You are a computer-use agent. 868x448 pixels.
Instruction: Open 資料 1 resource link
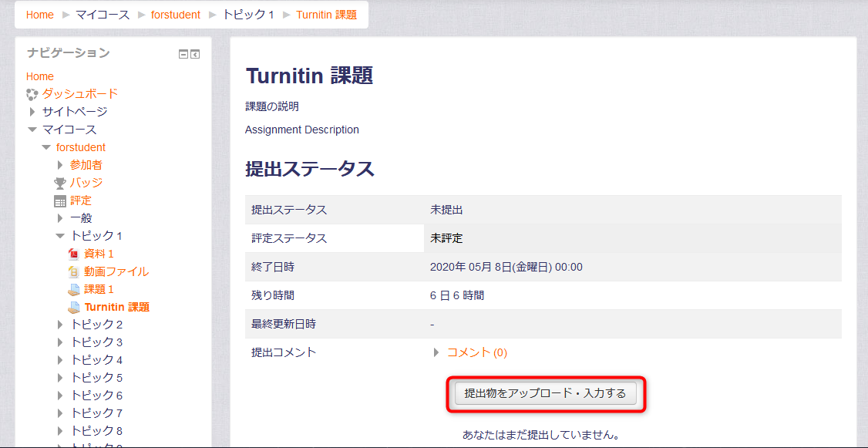(x=99, y=254)
